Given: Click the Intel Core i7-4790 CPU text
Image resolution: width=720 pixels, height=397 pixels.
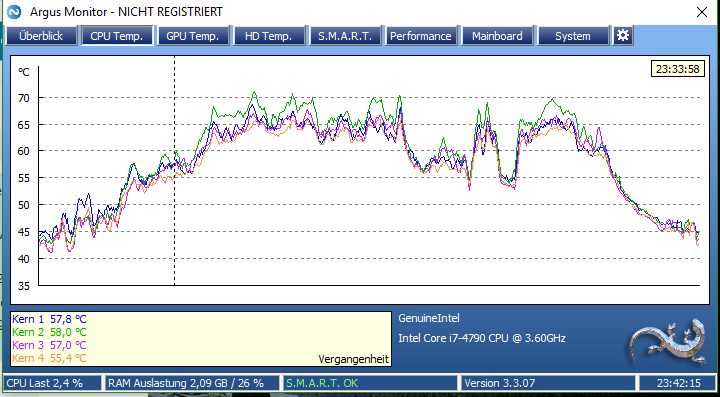Looking at the screenshot, I should [x=482, y=339].
